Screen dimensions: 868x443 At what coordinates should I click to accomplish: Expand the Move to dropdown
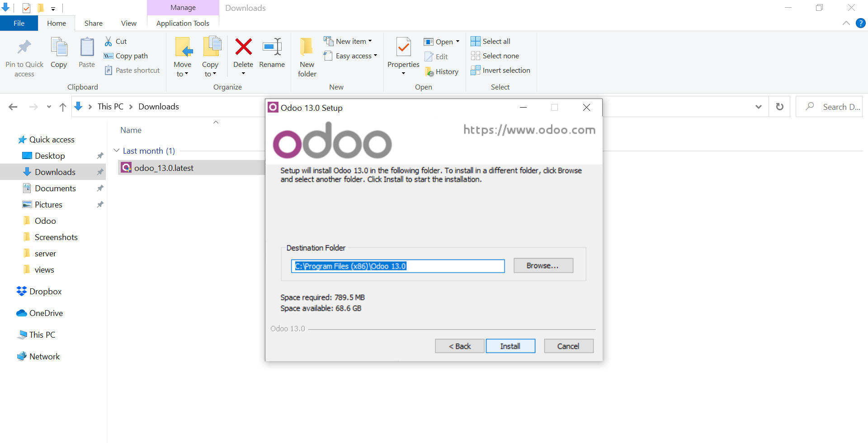tap(182, 74)
